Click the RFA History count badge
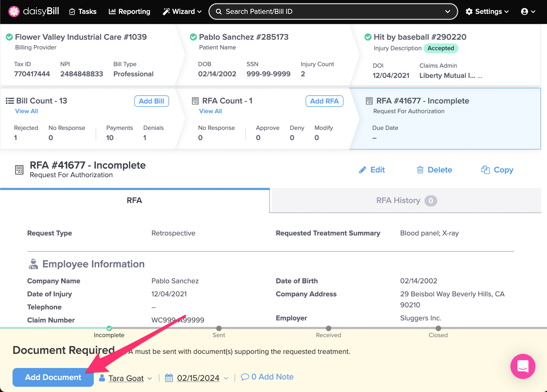This screenshot has width=547, height=392. [431, 201]
